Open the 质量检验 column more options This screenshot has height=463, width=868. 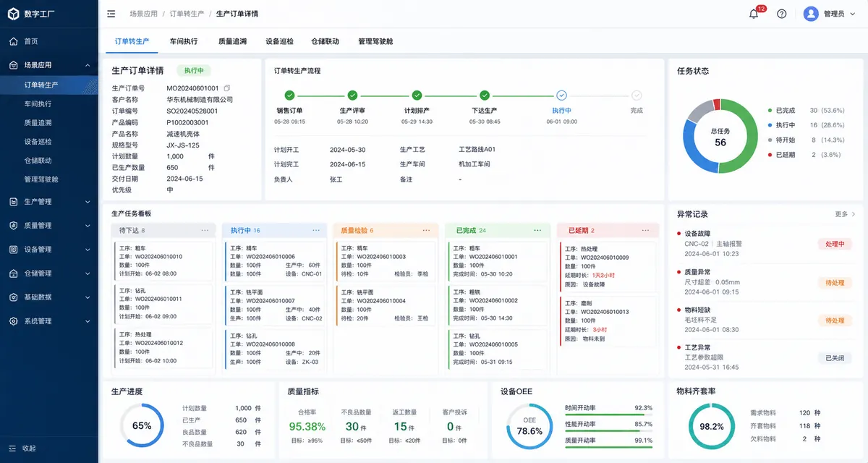pyautogui.click(x=427, y=230)
